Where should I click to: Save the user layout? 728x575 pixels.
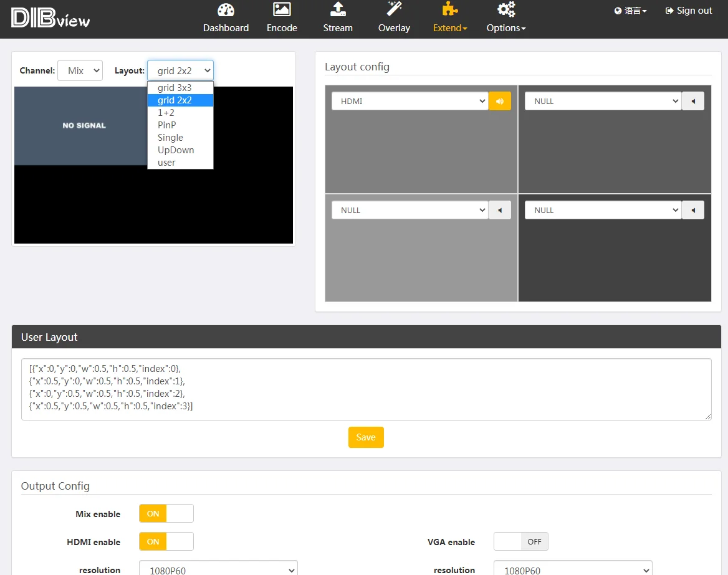(x=366, y=437)
